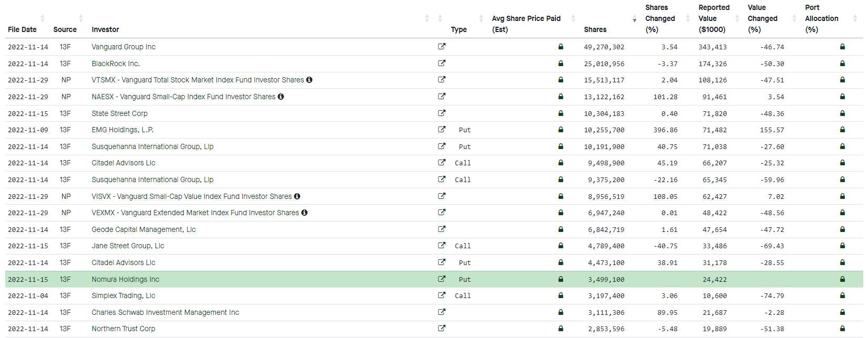Image resolution: width=868 pixels, height=338 pixels.
Task: Open Citadel Advisors Llc Call investor row
Action: point(123,163)
